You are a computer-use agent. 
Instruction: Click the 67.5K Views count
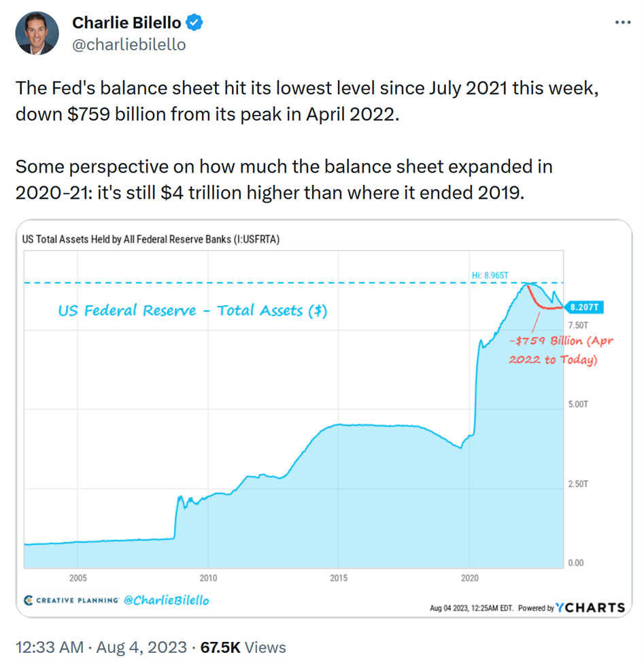pos(243,647)
